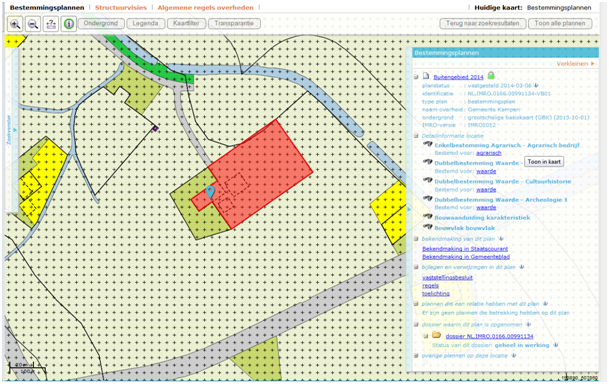Viewport: 609px width, 384px height.
Task: Expand the overige plannen op deze locatie section
Action: tap(416, 356)
